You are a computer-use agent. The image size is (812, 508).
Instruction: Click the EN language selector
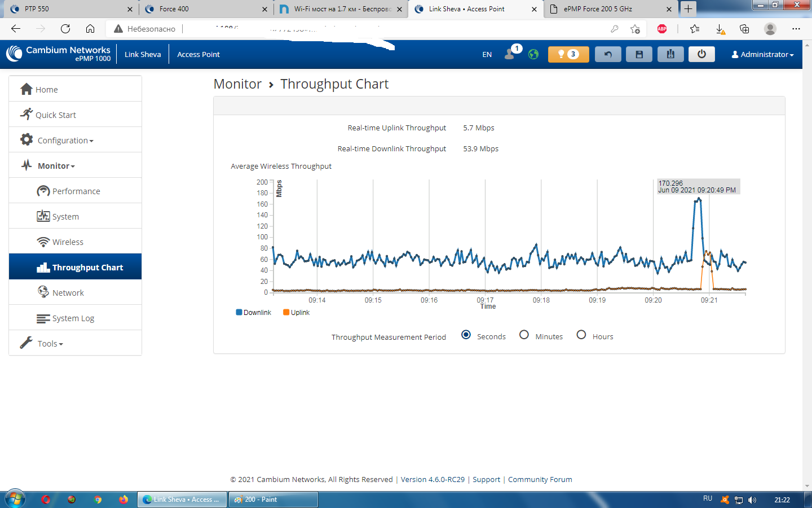coord(487,55)
